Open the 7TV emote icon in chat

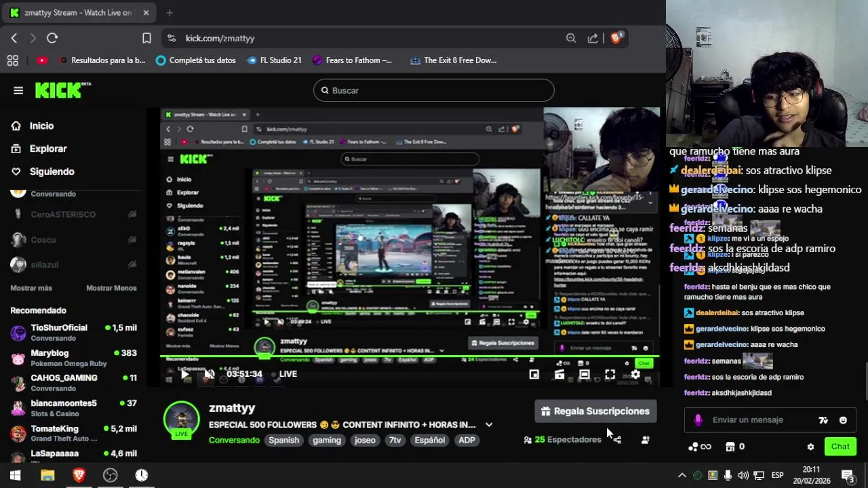(823, 420)
